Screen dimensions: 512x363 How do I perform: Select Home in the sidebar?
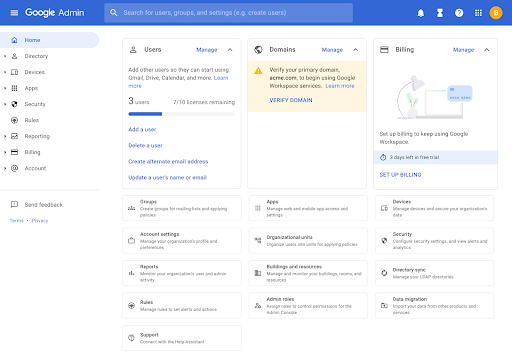pyautogui.click(x=49, y=40)
